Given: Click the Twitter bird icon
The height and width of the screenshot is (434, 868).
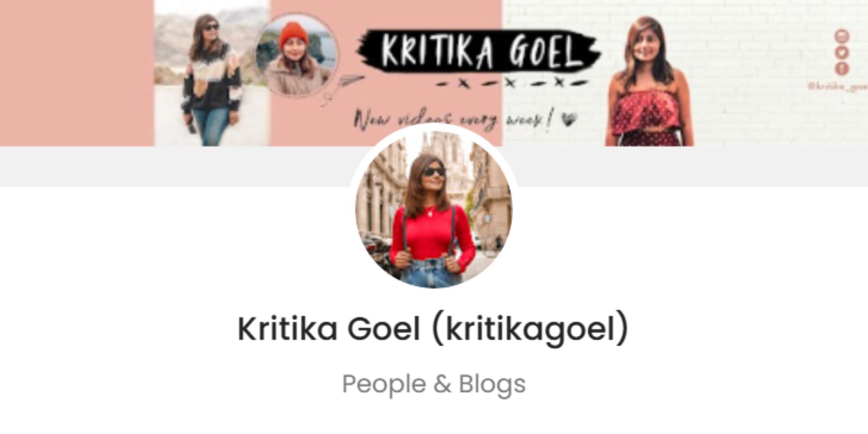Looking at the screenshot, I should click(841, 53).
